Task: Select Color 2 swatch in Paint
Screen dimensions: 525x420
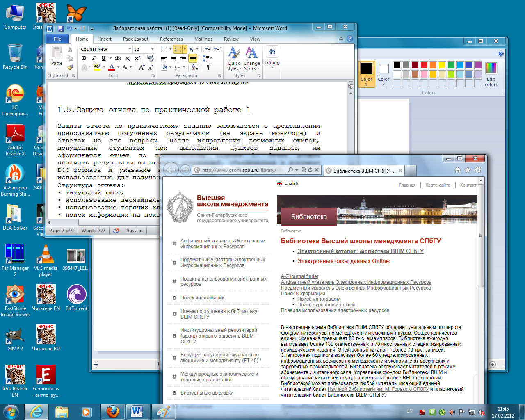Action: 383,74
